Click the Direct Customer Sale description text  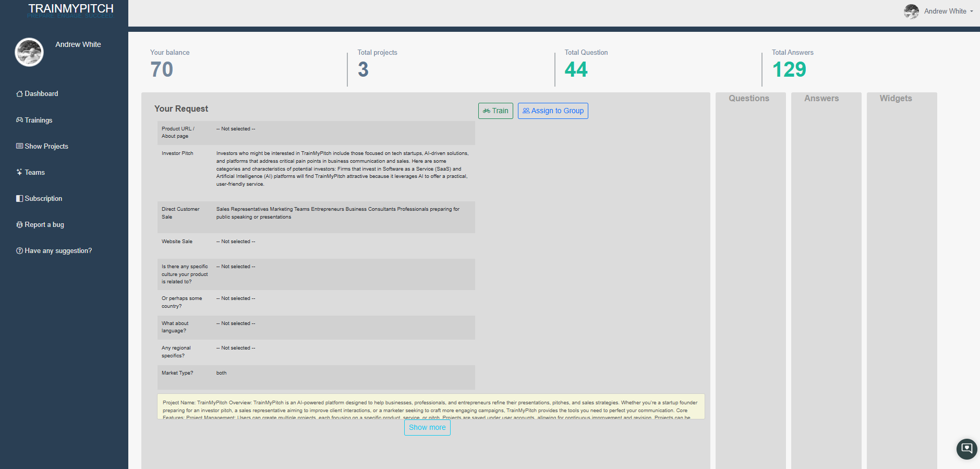[338, 213]
